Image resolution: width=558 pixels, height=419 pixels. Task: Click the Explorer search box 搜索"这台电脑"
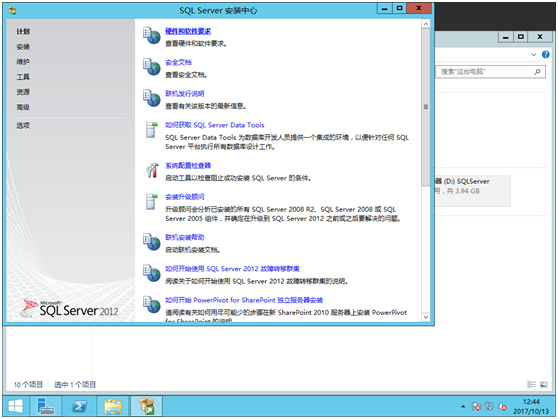490,72
